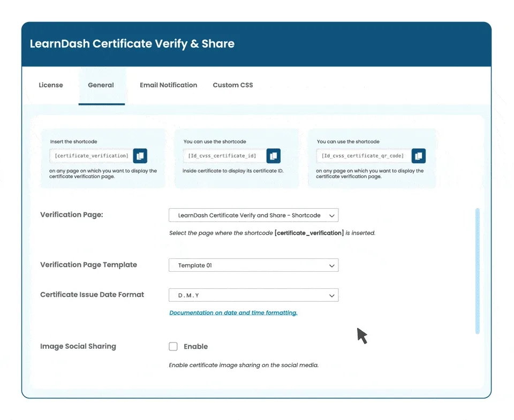514x420 pixels.
Task: Copy the [ld_cvss_certificate_qr_code] shortcode icon
Action: coord(418,156)
